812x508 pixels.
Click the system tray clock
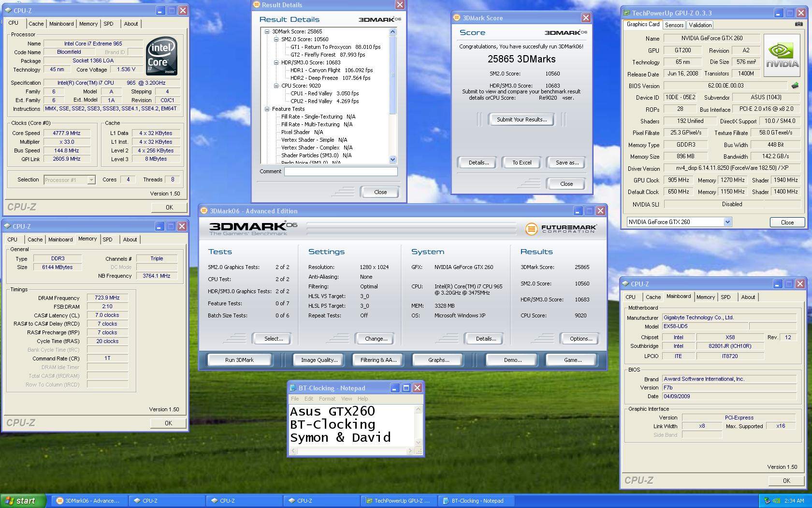click(794, 501)
